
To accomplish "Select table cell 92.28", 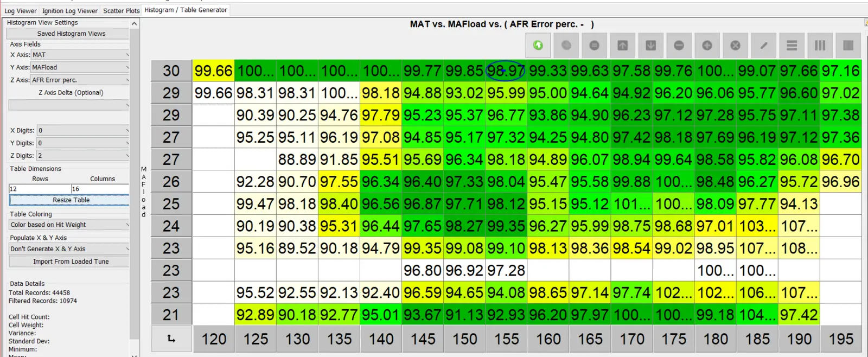I will click(256, 182).
